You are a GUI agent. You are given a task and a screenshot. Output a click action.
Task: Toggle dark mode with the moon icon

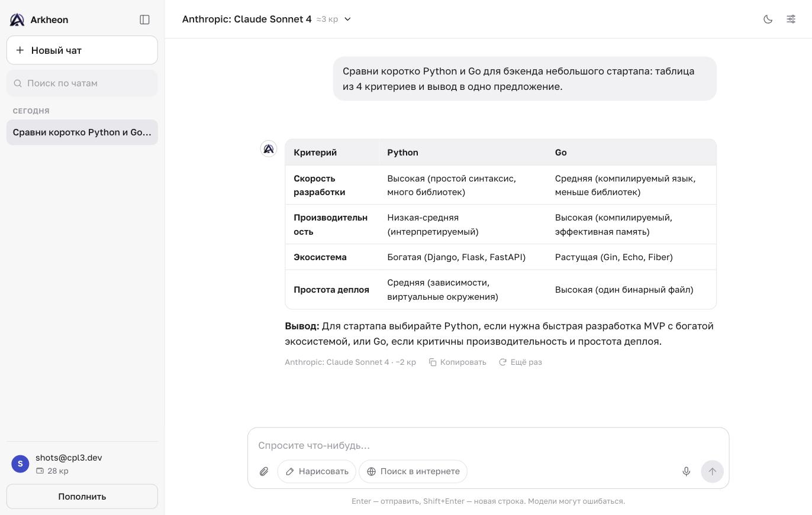[x=768, y=19]
